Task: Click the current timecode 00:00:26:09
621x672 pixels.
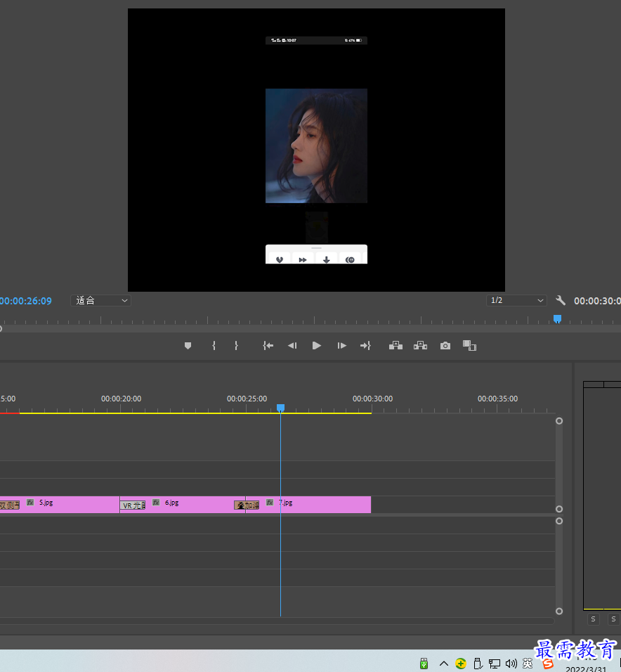Action: point(26,301)
